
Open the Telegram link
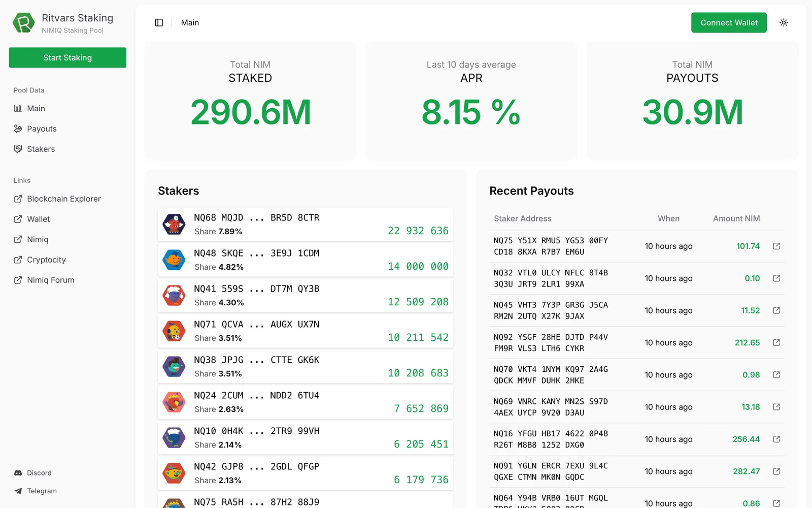tap(67, 491)
